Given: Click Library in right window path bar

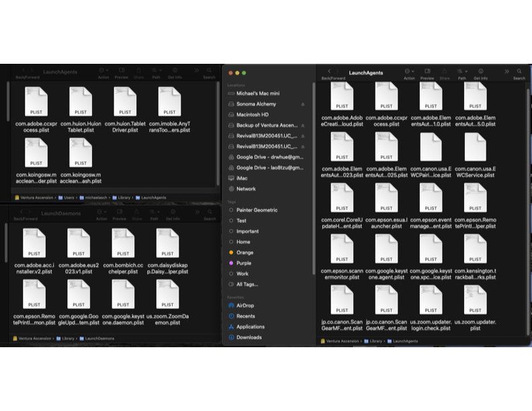Looking at the screenshot, I should [373, 341].
